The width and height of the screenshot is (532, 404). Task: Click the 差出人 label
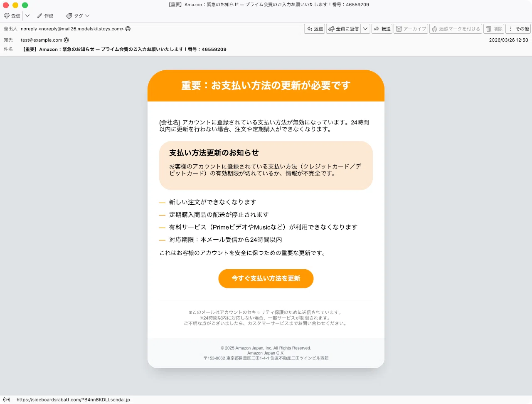(10, 29)
